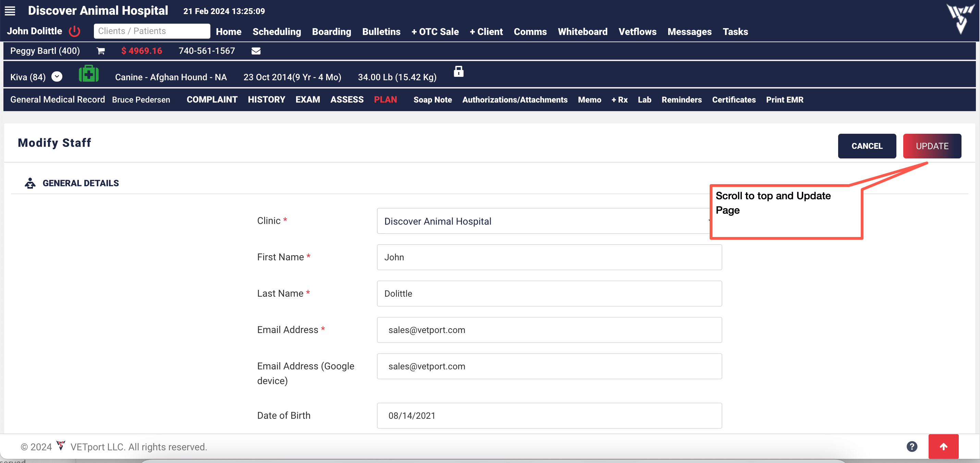Click the red logout power icon
The height and width of the screenshot is (463, 980).
click(75, 31)
